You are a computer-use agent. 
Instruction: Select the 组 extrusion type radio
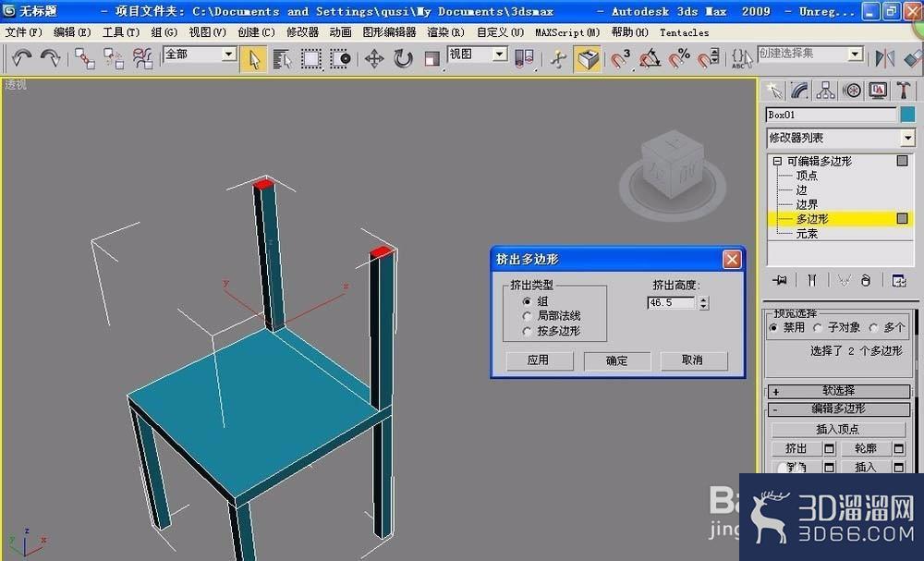527,301
